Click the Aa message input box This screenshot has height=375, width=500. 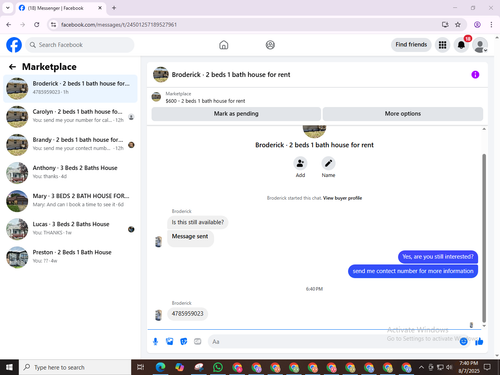[333, 342]
